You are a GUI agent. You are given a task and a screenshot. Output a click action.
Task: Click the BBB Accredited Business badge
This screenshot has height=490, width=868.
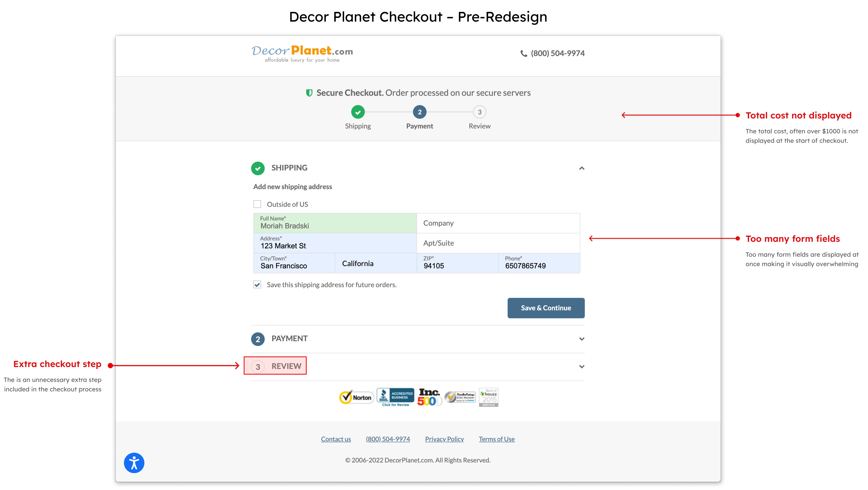click(x=395, y=397)
